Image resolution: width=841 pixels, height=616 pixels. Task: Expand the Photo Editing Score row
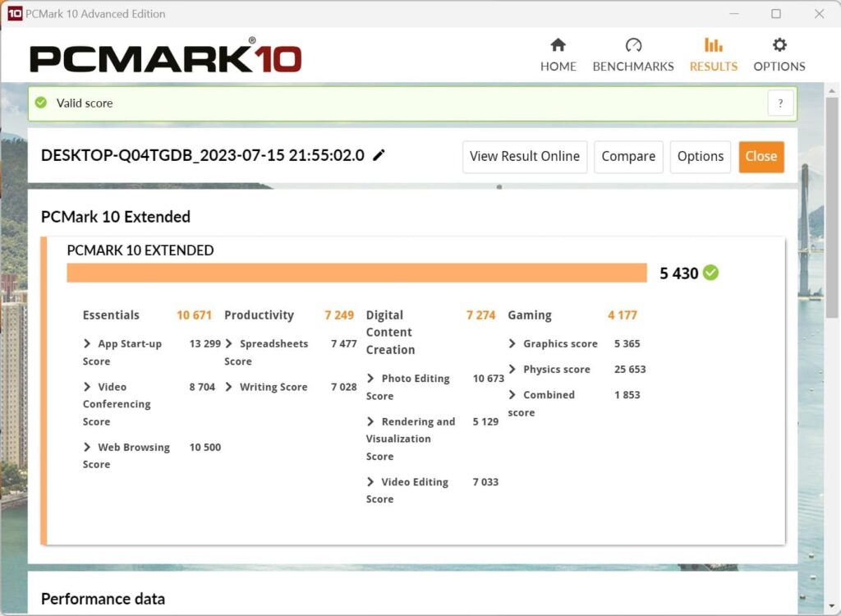click(x=371, y=379)
